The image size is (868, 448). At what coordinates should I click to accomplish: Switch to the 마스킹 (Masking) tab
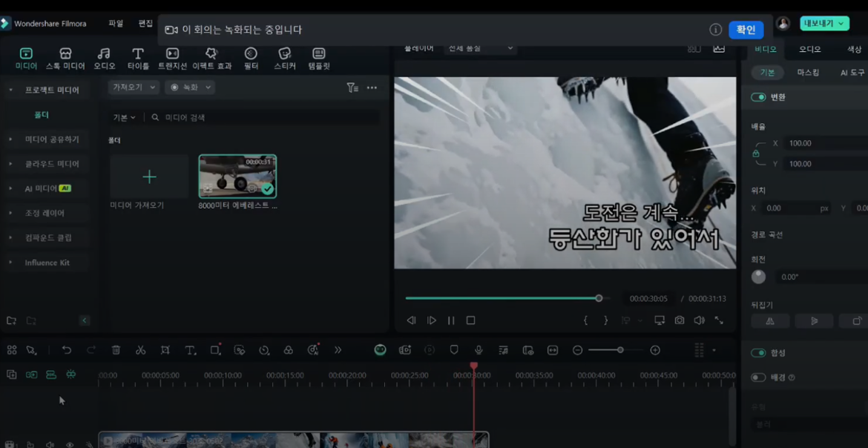pyautogui.click(x=808, y=73)
